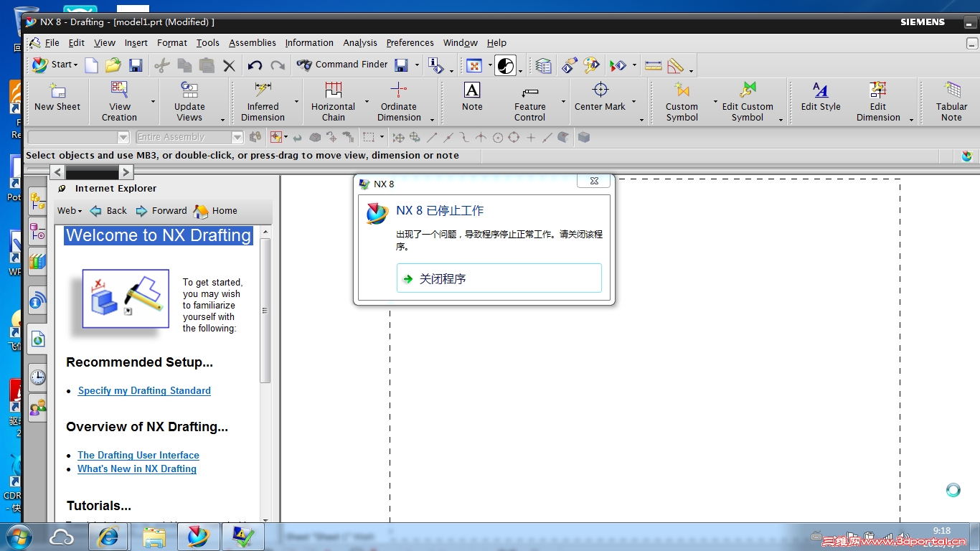Open the Preferences menu

point(410,43)
